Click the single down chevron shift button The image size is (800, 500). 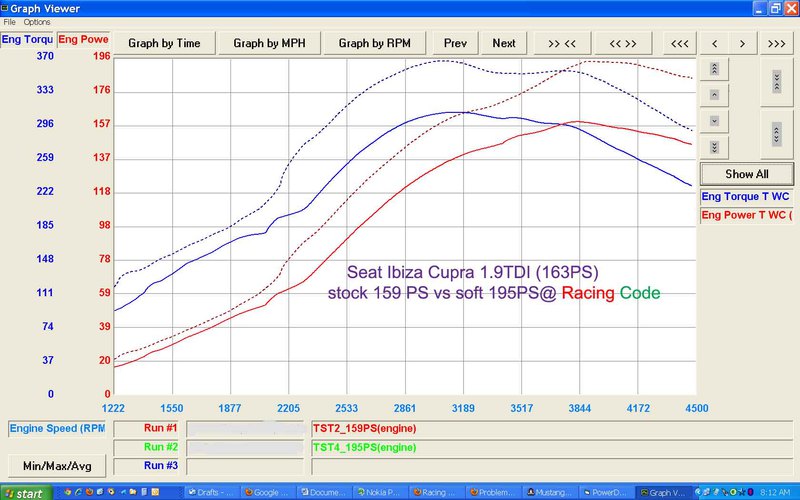click(714, 121)
